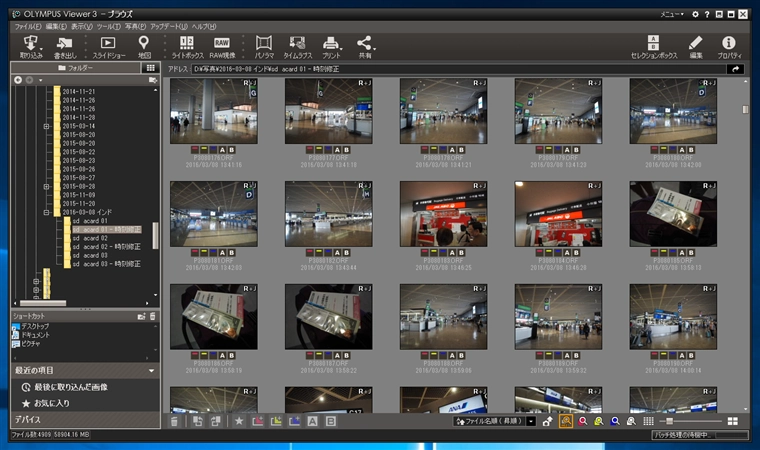Open the ドキュメント shortcut

point(35,335)
